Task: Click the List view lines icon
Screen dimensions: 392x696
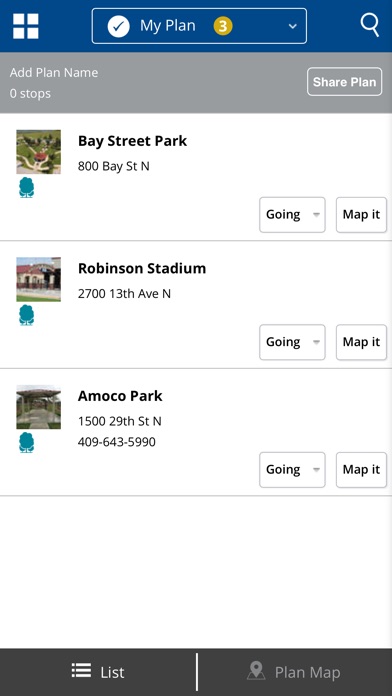Action: 81,671
